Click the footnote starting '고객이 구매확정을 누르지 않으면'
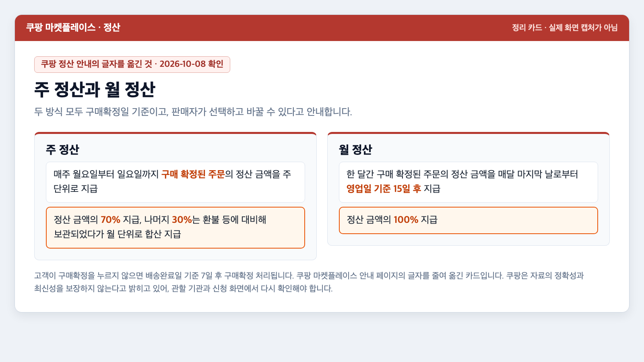 click(309, 282)
